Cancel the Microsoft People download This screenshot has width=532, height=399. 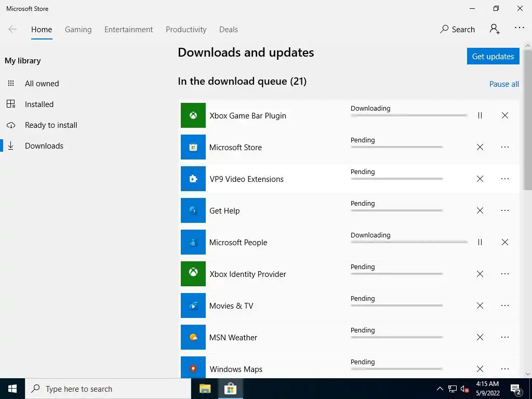tap(505, 242)
